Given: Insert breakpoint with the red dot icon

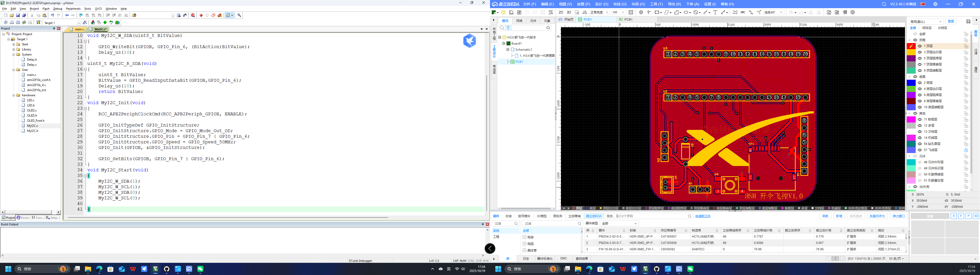Looking at the screenshot, I should pyautogui.click(x=201, y=16).
